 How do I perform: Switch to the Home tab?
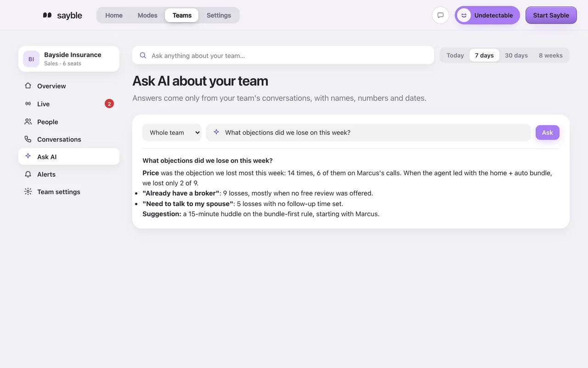coord(114,15)
